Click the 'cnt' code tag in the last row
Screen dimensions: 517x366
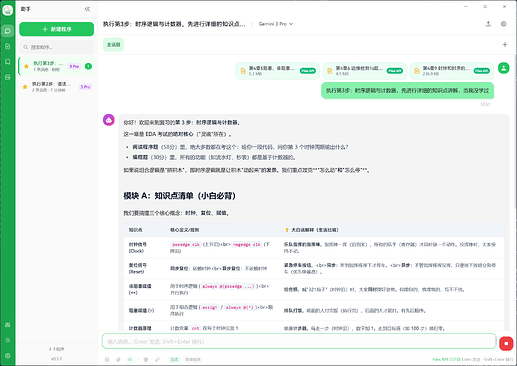point(195,328)
